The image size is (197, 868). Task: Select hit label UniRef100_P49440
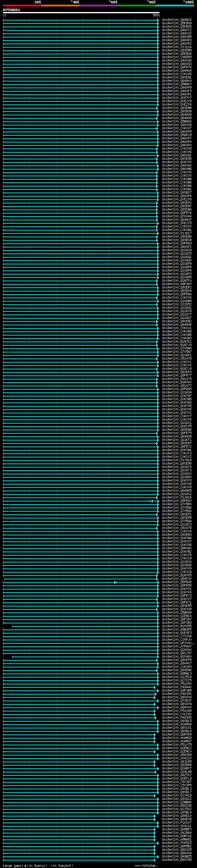[x=177, y=687]
